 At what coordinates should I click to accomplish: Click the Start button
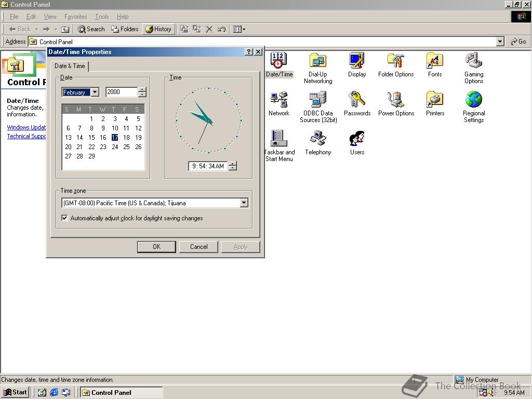tap(15, 393)
